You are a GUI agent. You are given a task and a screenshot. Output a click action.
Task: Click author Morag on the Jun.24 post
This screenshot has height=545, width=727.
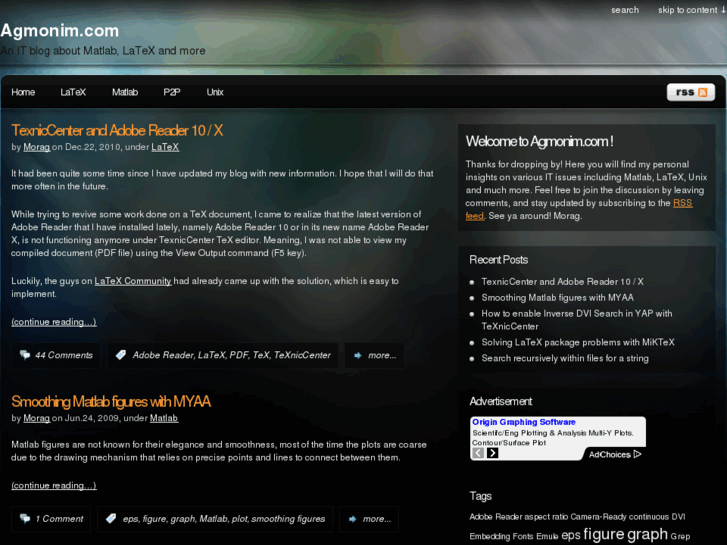click(x=37, y=418)
